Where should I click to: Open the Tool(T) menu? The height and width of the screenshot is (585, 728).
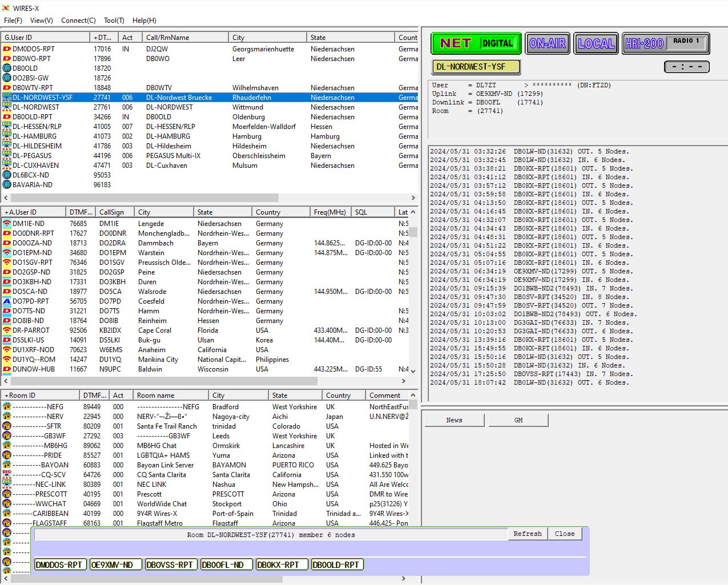point(114,21)
